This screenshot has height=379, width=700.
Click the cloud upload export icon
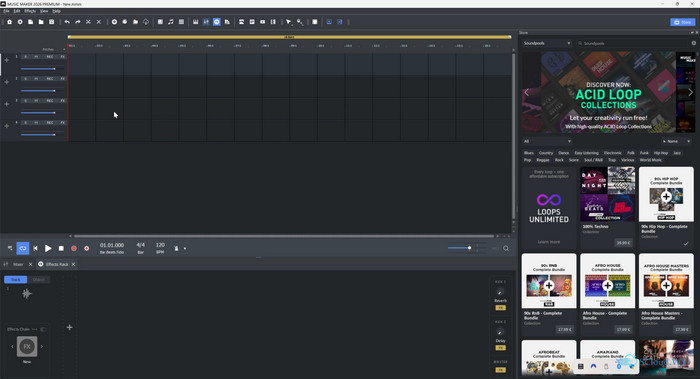(146, 22)
